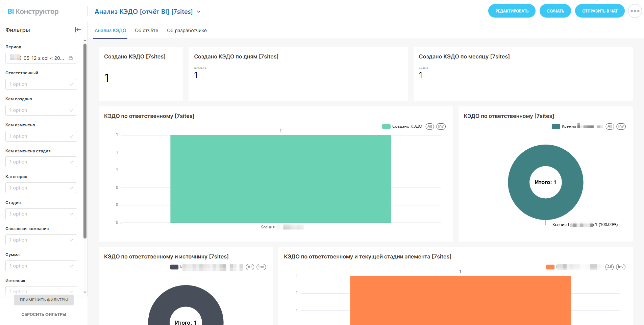This screenshot has height=325, width=644.
Task: Click the BI Конструктор logo
Action: 33,11
